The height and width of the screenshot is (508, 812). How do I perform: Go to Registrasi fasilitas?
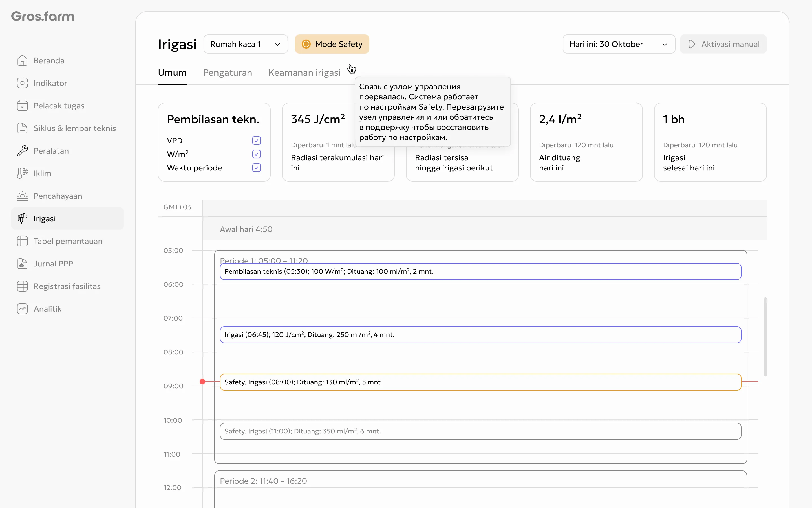pos(67,286)
